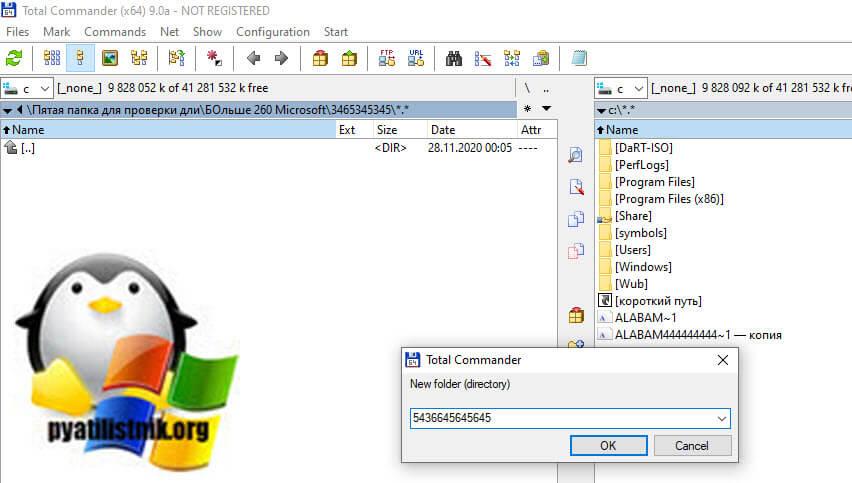Viewport: 852px width, 483px height.
Task: Click the favorites asterisk button, left panel
Action: point(527,109)
